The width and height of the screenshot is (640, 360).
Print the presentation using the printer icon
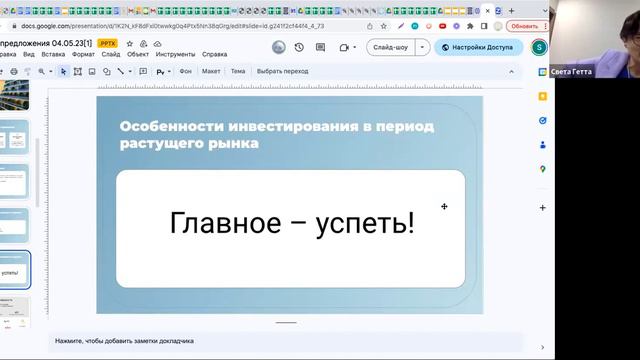[14, 71]
